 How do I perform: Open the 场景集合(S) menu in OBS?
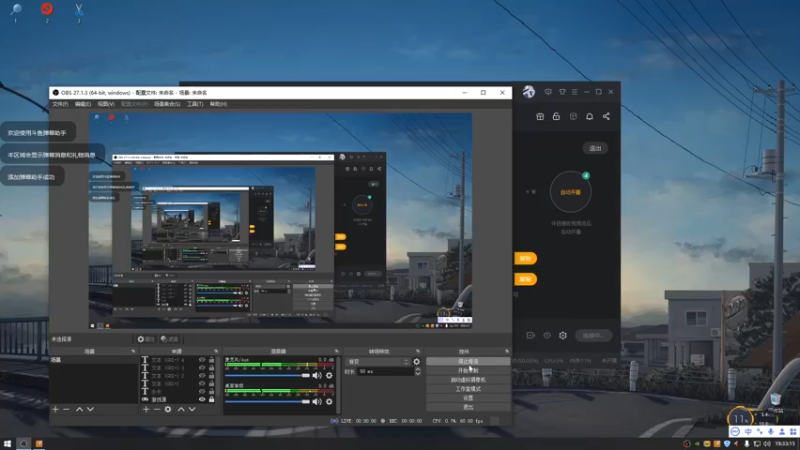pyautogui.click(x=167, y=104)
